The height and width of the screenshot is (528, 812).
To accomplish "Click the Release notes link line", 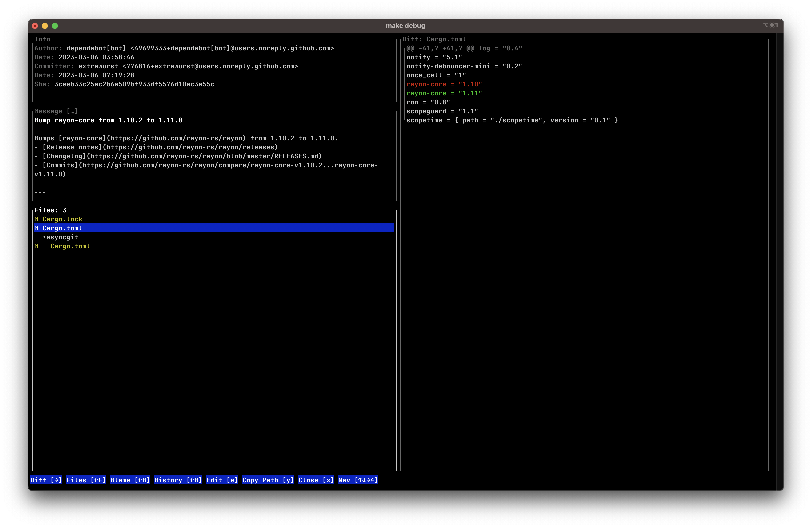I will click(x=156, y=147).
